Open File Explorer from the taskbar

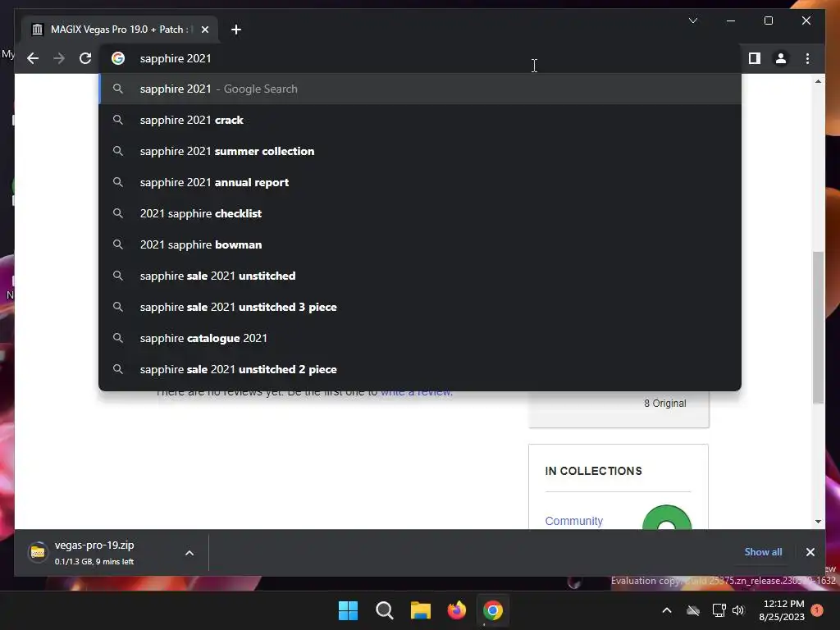(421, 610)
